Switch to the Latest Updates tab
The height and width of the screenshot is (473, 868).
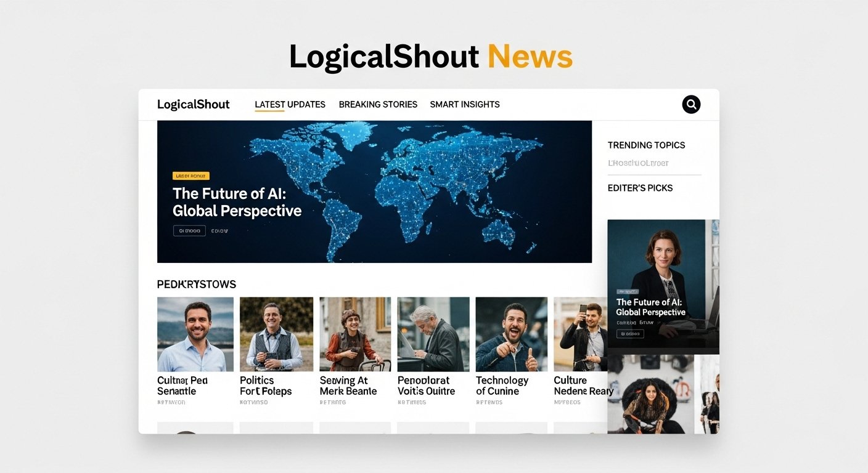click(x=290, y=104)
